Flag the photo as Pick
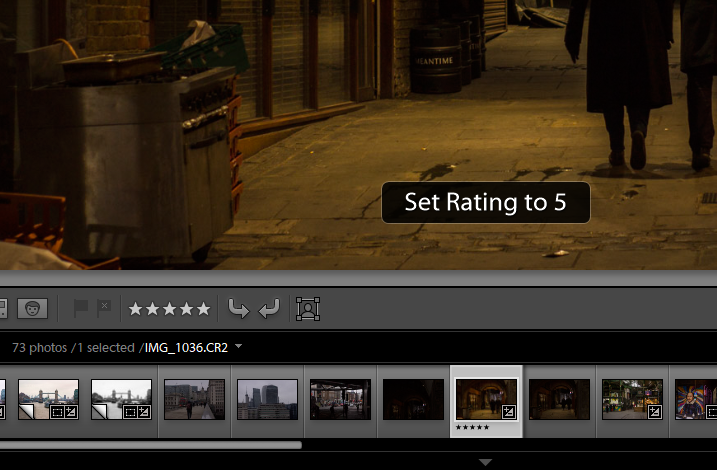The height and width of the screenshot is (470, 717). coord(82,309)
